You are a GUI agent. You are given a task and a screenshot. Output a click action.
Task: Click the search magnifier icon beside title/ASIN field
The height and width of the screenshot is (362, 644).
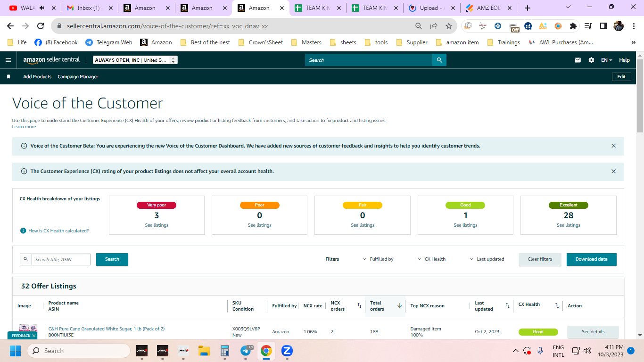[x=26, y=259]
